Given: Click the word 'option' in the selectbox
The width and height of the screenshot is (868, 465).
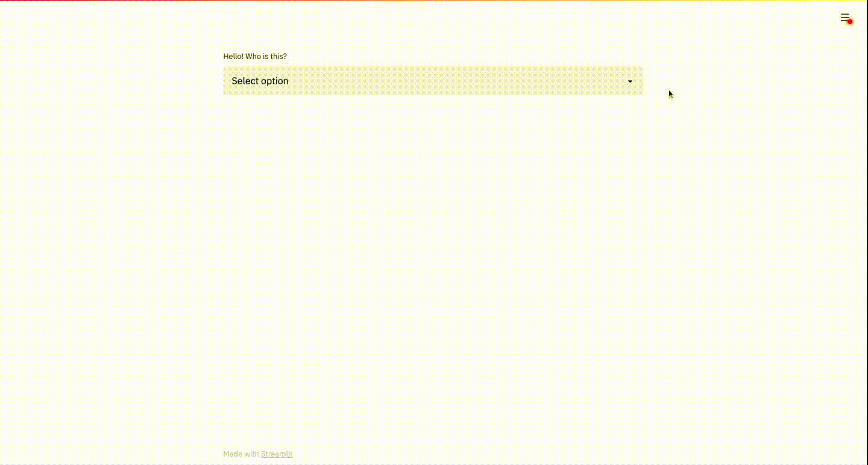Looking at the screenshot, I should (274, 81).
